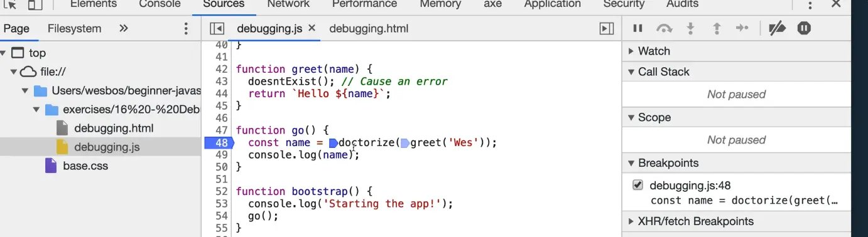Open the DevTools customize menu (three dots)
The width and height of the screenshot is (868, 237).
coord(810,5)
